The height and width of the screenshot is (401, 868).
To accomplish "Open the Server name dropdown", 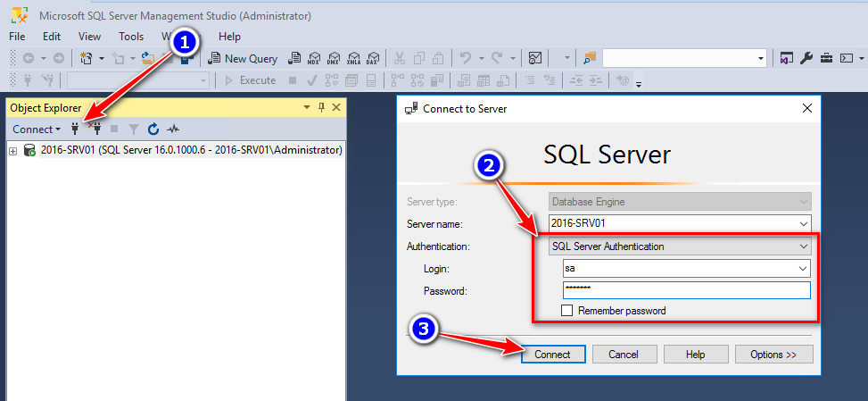I will click(804, 224).
